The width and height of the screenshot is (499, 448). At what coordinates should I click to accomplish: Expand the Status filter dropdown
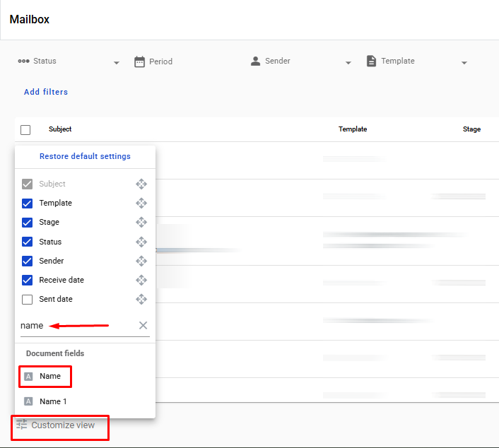pos(117,63)
